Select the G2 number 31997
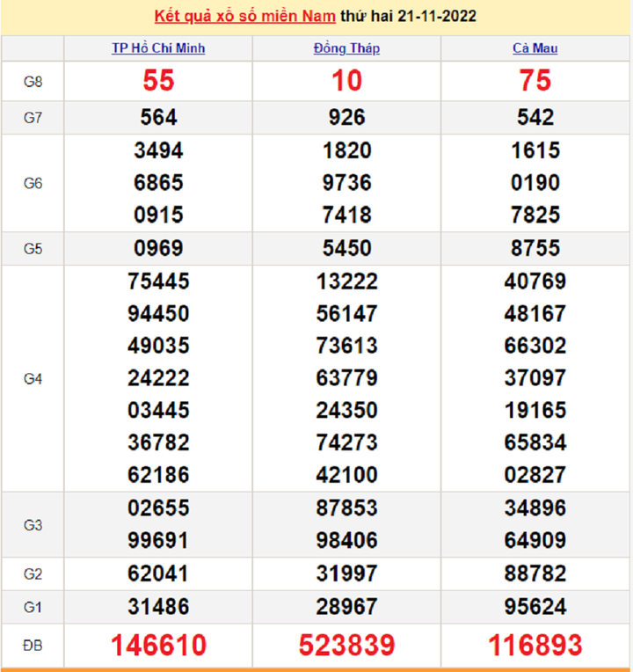633x672 pixels. point(346,574)
